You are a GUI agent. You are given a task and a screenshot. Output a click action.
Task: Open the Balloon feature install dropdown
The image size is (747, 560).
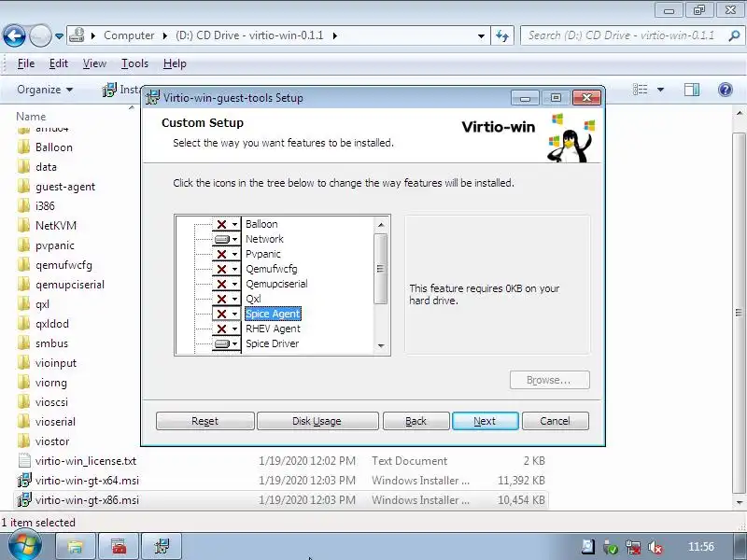(226, 224)
